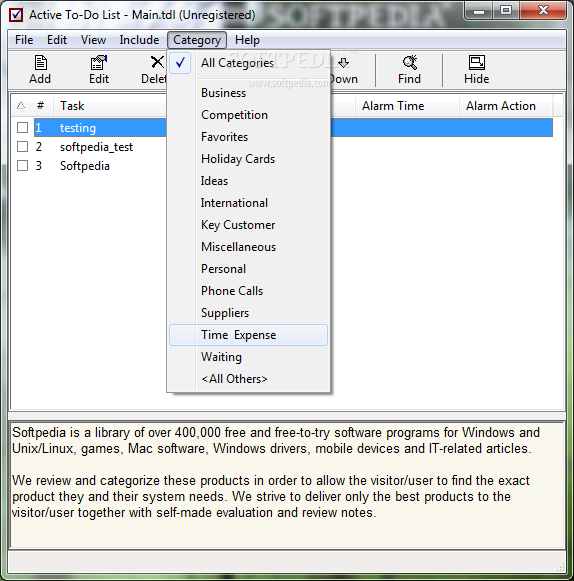
Task: Tick the checkbox for the testing task
Action: (x=23, y=127)
